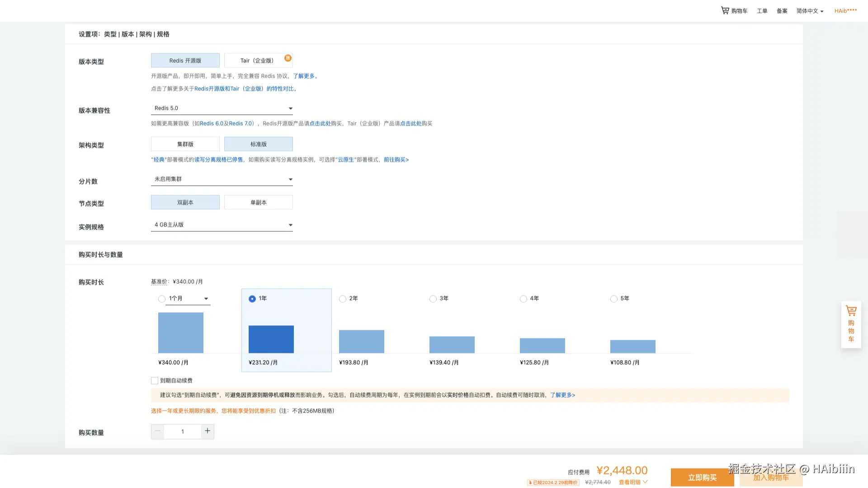This screenshot has height=488, width=868.
Task: Click the promo badge on Tair（企业版）option
Action: pos(288,58)
